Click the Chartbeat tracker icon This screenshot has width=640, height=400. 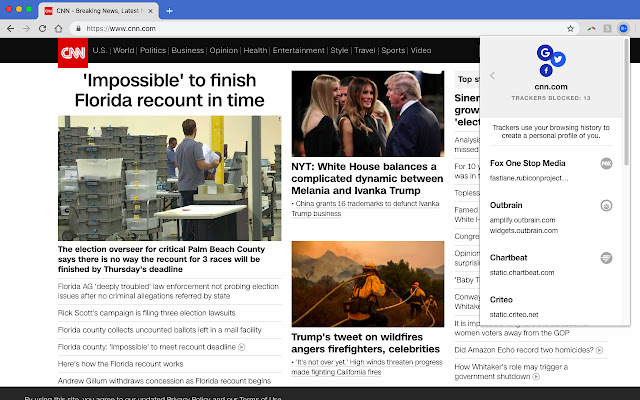click(x=606, y=258)
